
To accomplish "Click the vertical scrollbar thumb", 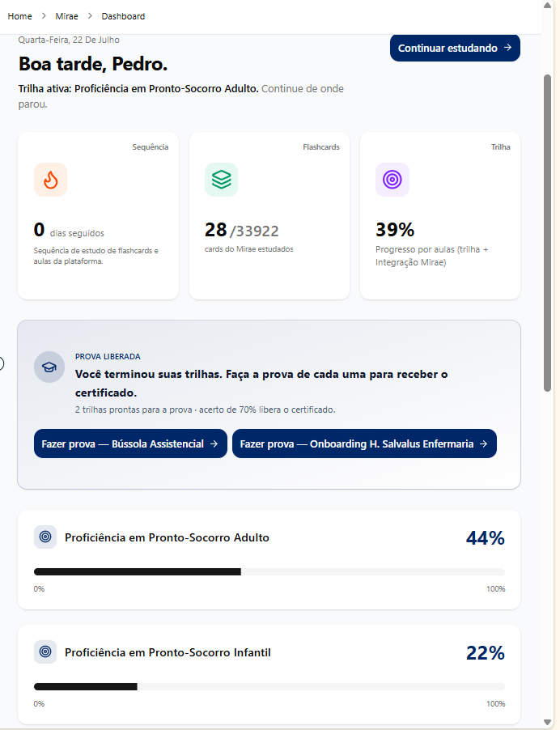I will pyautogui.click(x=547, y=233).
